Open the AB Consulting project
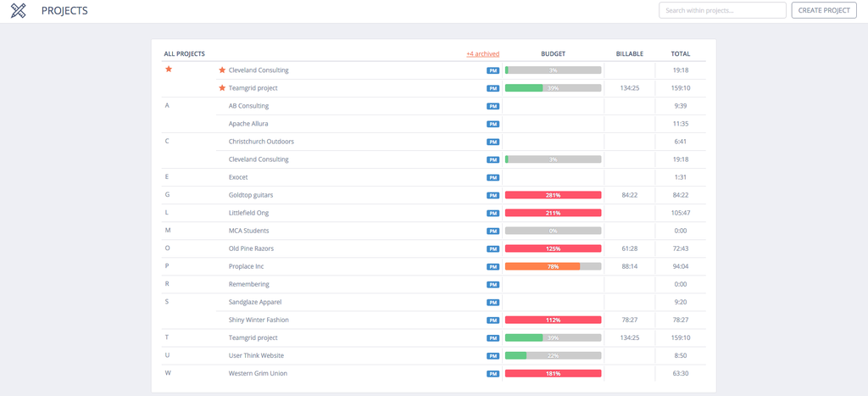Image resolution: width=868 pixels, height=396 pixels. (248, 106)
